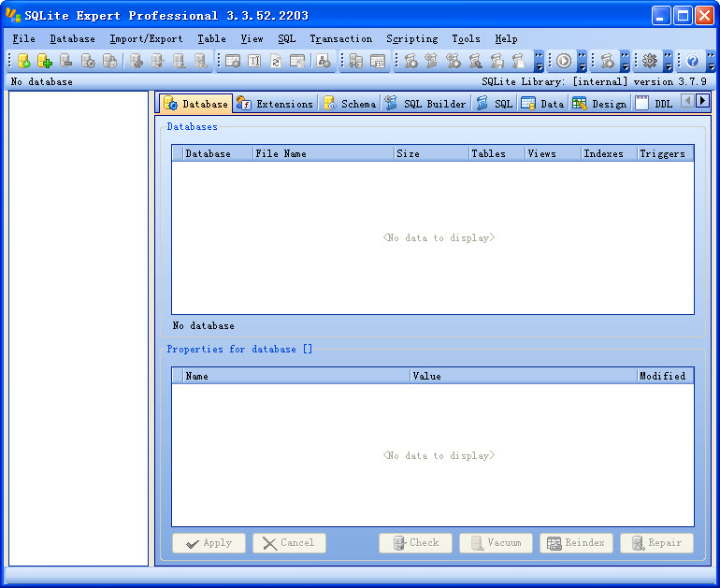Click the Open Database icon with green plus

tap(45, 62)
